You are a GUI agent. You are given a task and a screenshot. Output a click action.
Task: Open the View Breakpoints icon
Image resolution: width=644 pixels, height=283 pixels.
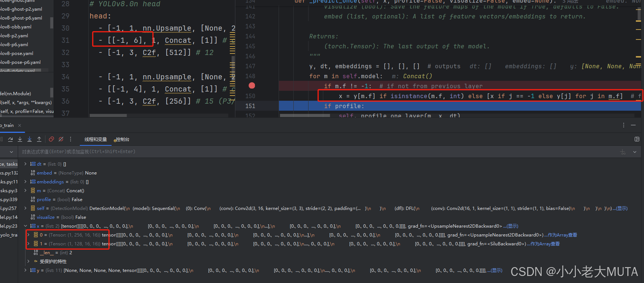coord(51,139)
